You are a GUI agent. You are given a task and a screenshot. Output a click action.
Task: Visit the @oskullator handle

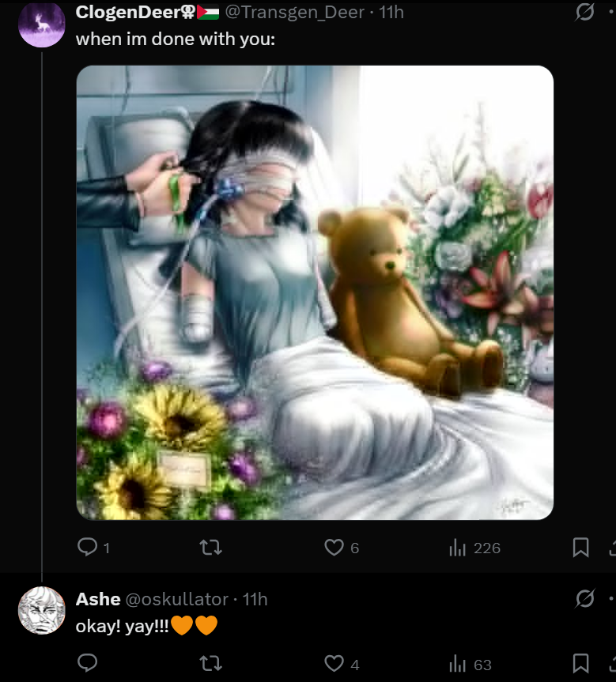pos(177,599)
